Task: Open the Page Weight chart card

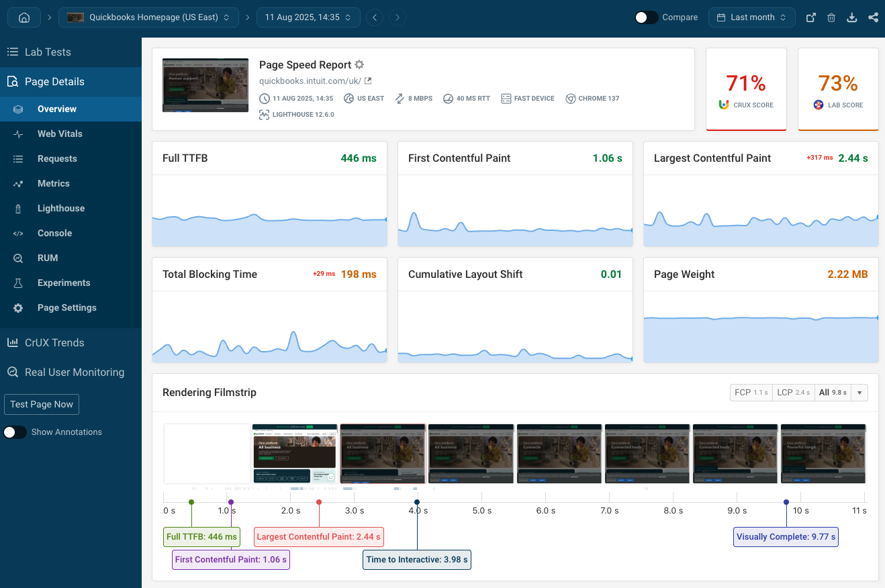Action: [x=761, y=310]
